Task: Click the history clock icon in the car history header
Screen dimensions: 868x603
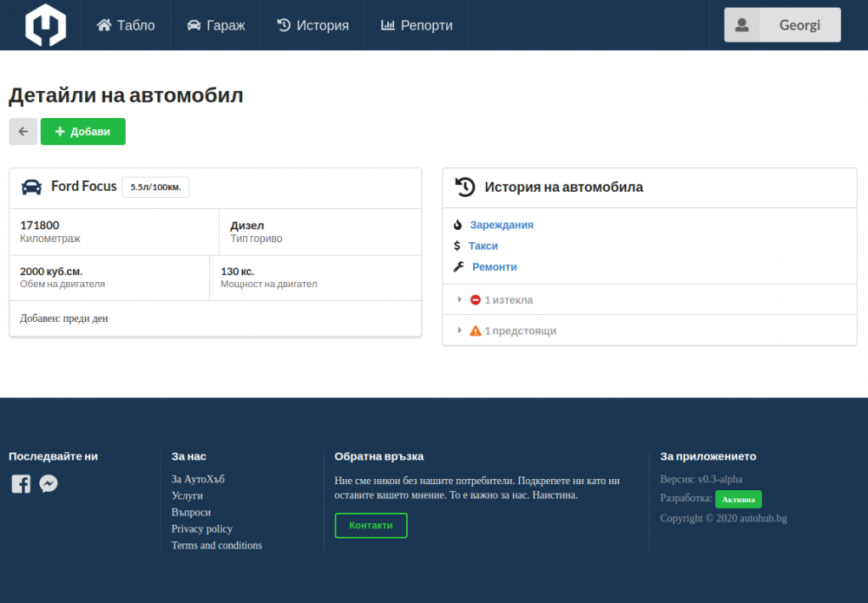Action: pyautogui.click(x=465, y=187)
